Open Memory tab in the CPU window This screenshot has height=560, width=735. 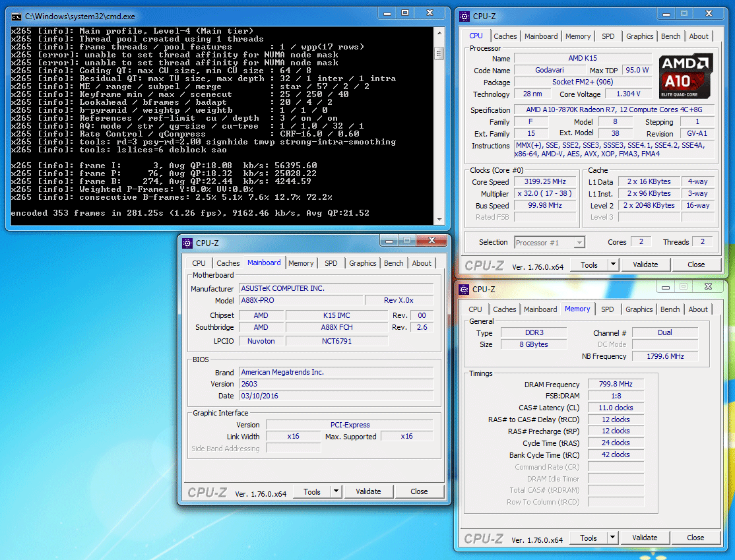tap(577, 36)
